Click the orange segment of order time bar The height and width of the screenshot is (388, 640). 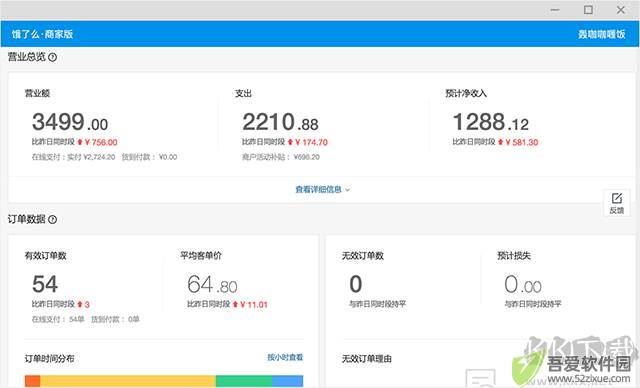click(x=33, y=381)
